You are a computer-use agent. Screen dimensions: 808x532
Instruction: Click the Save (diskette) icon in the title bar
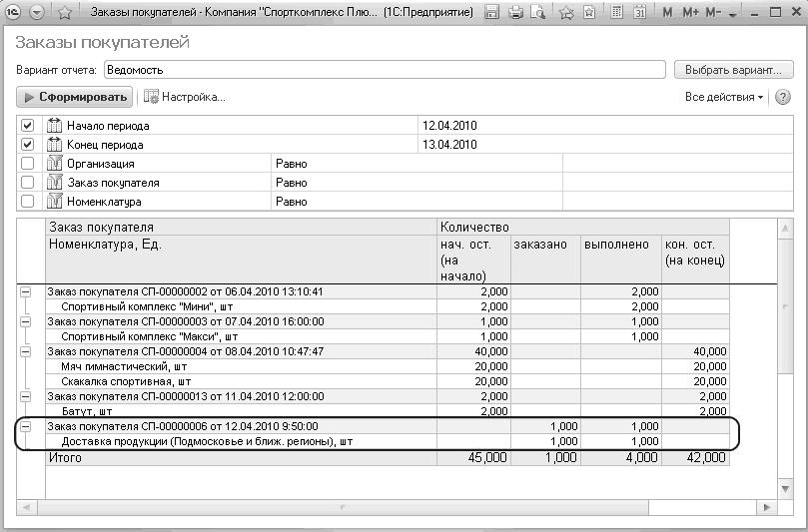click(x=492, y=12)
